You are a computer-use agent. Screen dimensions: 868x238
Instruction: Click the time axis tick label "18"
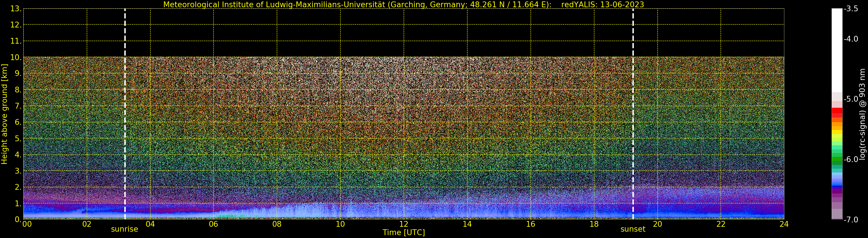[594, 224]
